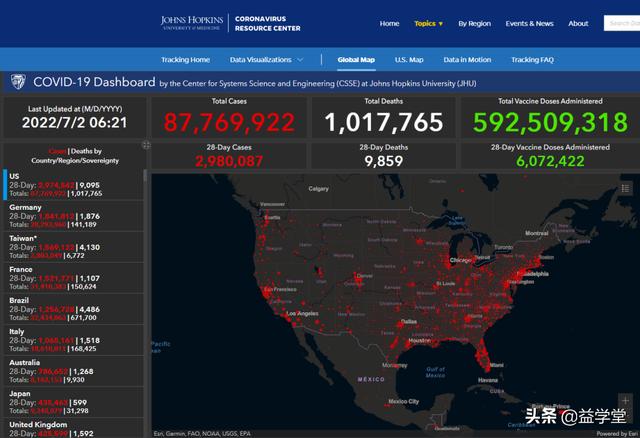Open the About menu item
Image resolution: width=640 pixels, height=438 pixels.
click(578, 24)
